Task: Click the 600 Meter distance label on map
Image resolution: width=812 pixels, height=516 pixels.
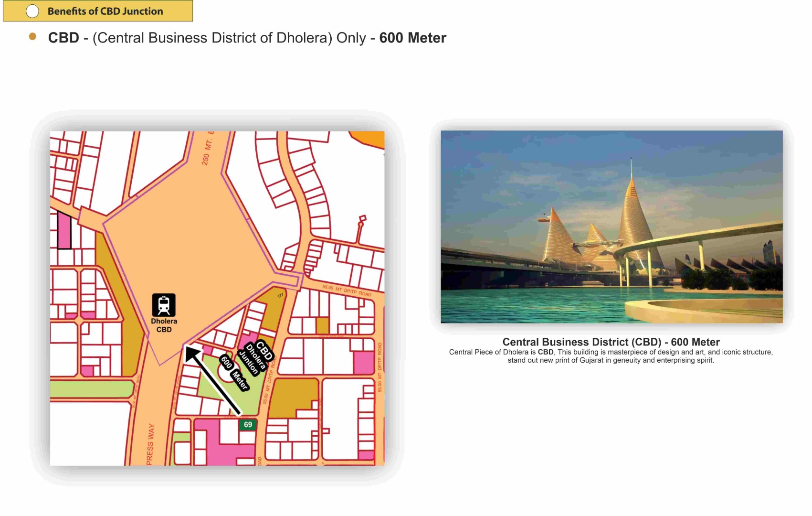Action: coord(234,373)
